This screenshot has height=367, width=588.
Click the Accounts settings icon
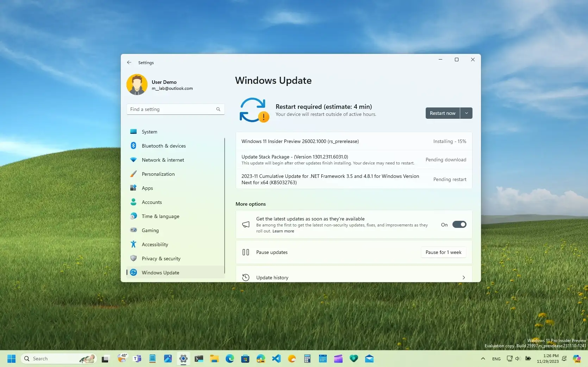coord(134,202)
